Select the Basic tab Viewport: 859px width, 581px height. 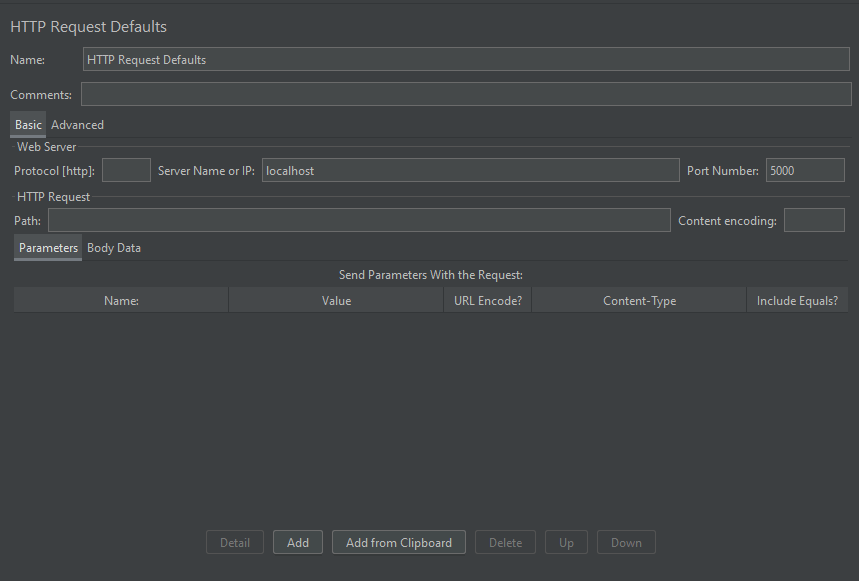pyautogui.click(x=28, y=125)
